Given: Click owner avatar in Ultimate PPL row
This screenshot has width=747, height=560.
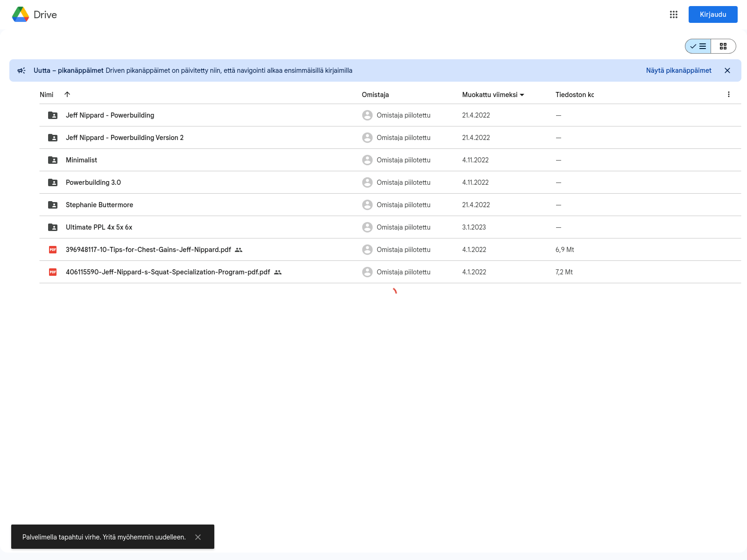Looking at the screenshot, I should point(367,227).
